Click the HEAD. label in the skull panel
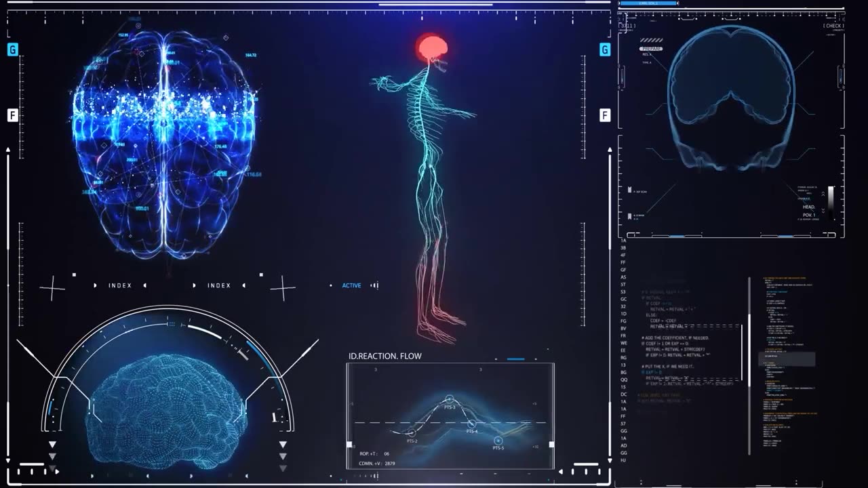 809,207
